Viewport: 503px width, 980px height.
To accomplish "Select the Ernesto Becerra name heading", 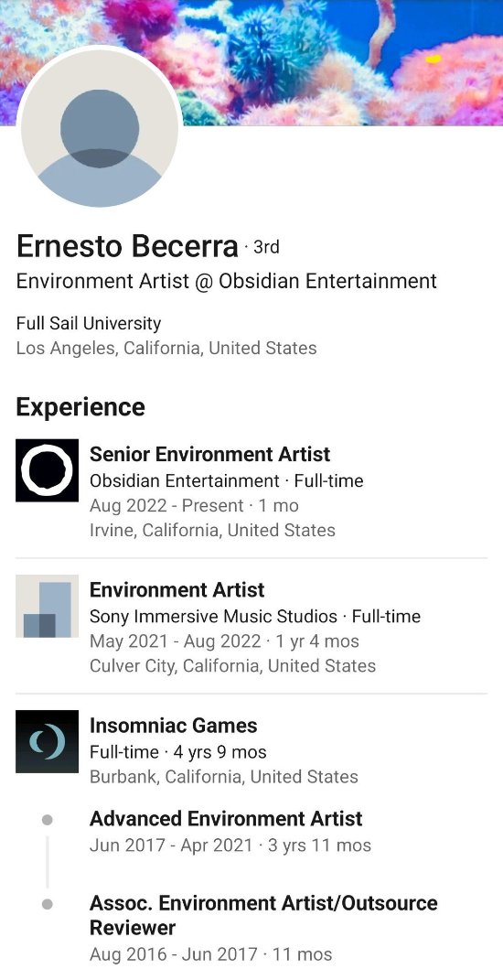I will 127,246.
